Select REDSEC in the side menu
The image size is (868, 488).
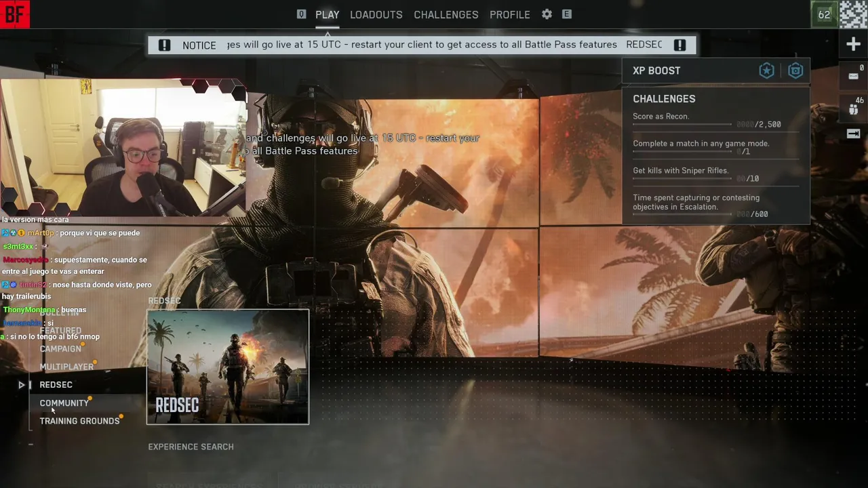pos(56,385)
